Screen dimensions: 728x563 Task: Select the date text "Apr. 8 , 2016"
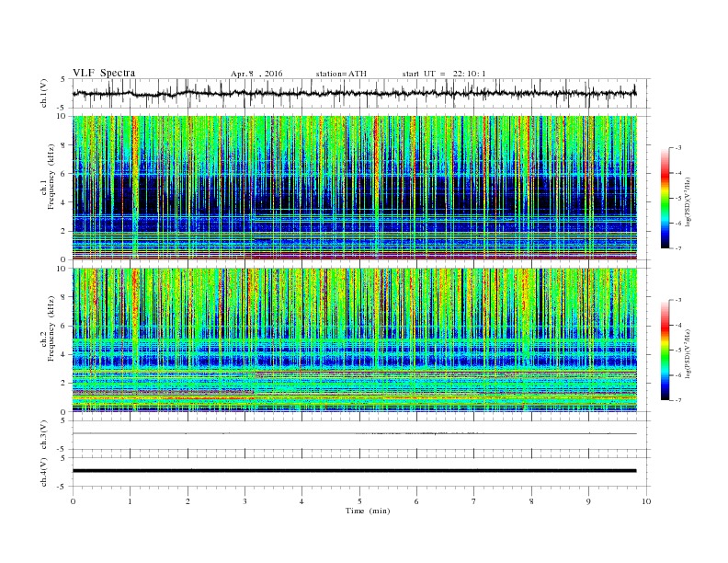point(256,74)
